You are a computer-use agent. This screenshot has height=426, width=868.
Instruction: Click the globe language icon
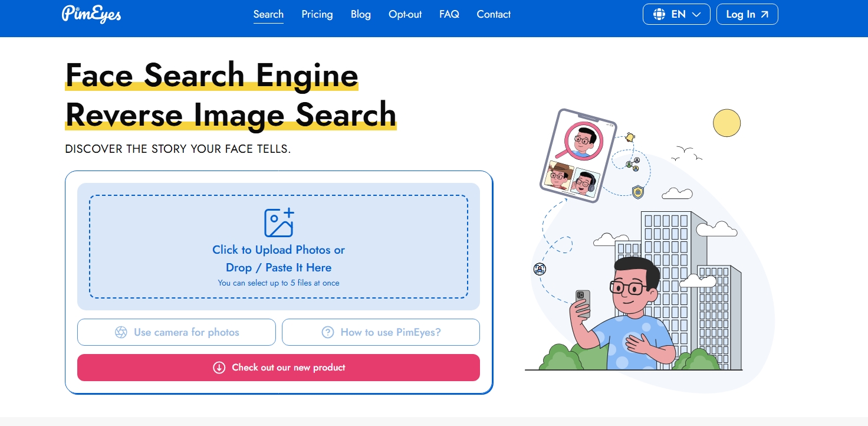click(x=659, y=15)
